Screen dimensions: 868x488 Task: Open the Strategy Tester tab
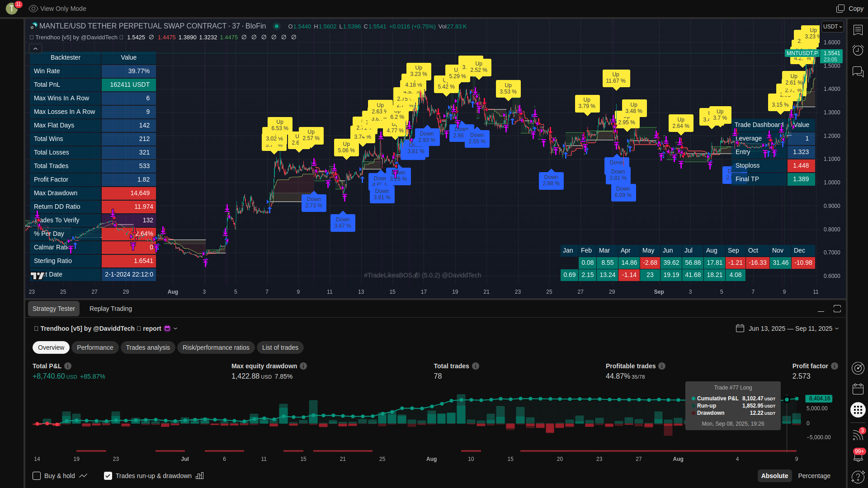point(54,309)
